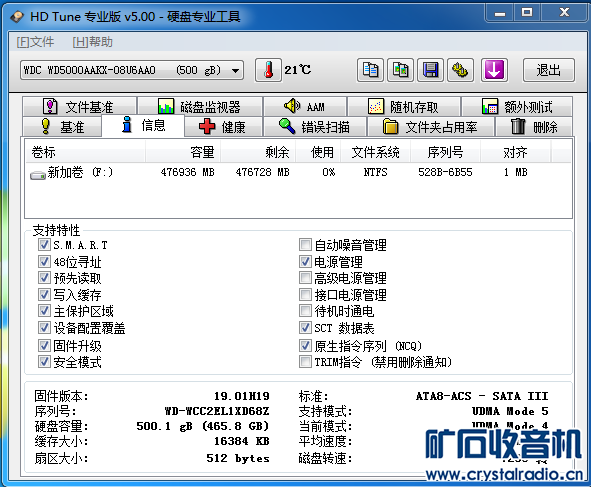Switch to the 文件基准 tab
This screenshot has width=591, height=487.
pos(80,107)
